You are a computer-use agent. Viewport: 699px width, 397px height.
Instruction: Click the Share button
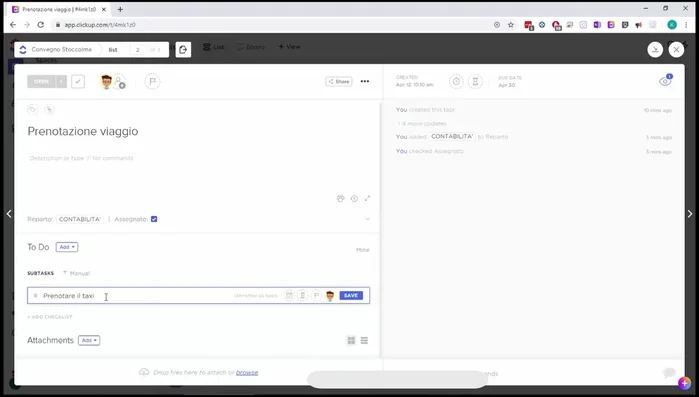[339, 82]
